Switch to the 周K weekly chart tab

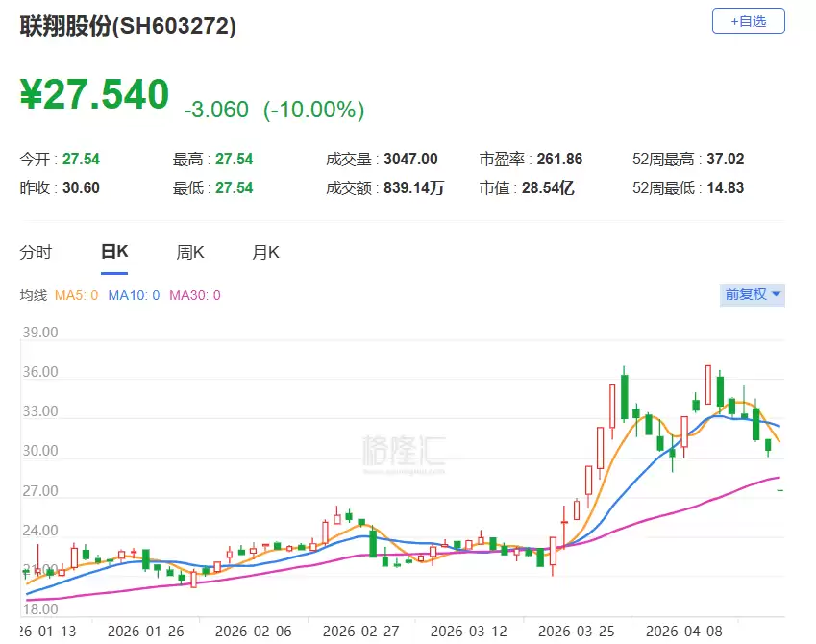click(189, 251)
